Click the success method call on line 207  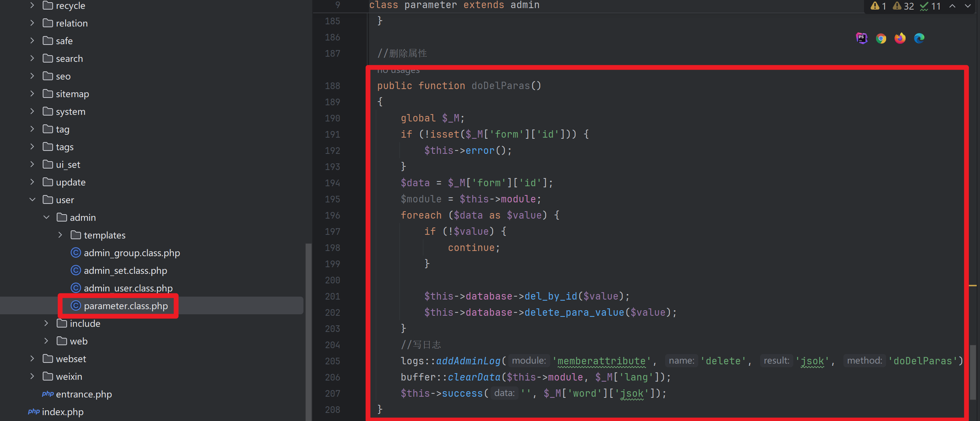coord(462,393)
